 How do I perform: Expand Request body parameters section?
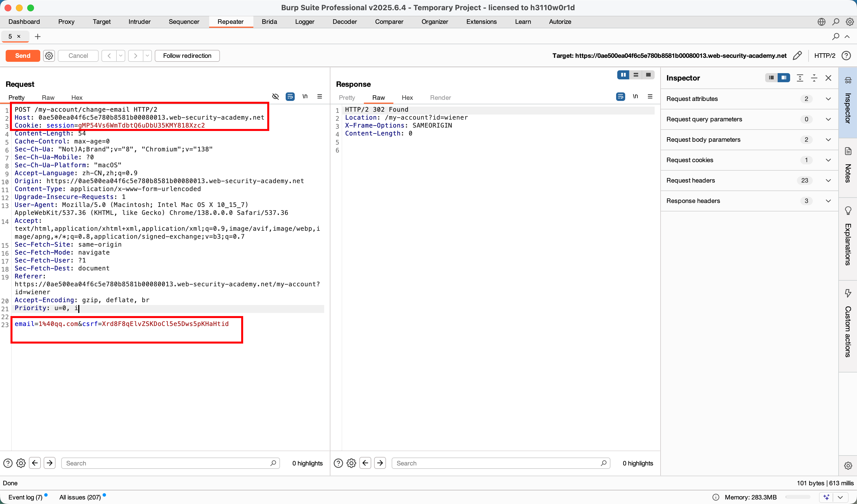pyautogui.click(x=828, y=139)
